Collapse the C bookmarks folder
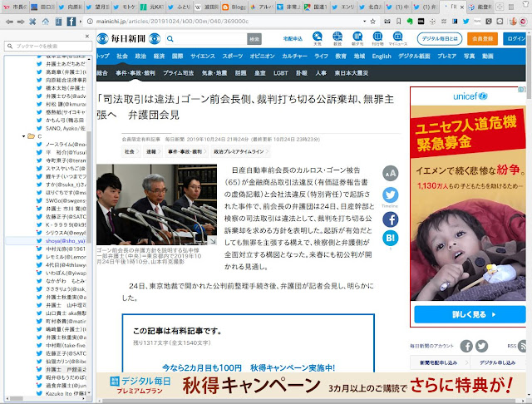This screenshot has height=404, width=532. click(x=23, y=136)
